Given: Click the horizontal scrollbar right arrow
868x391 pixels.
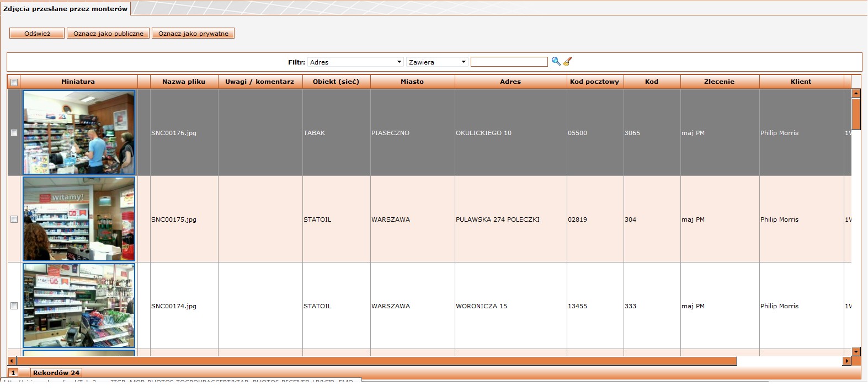Looking at the screenshot, I should [846, 361].
